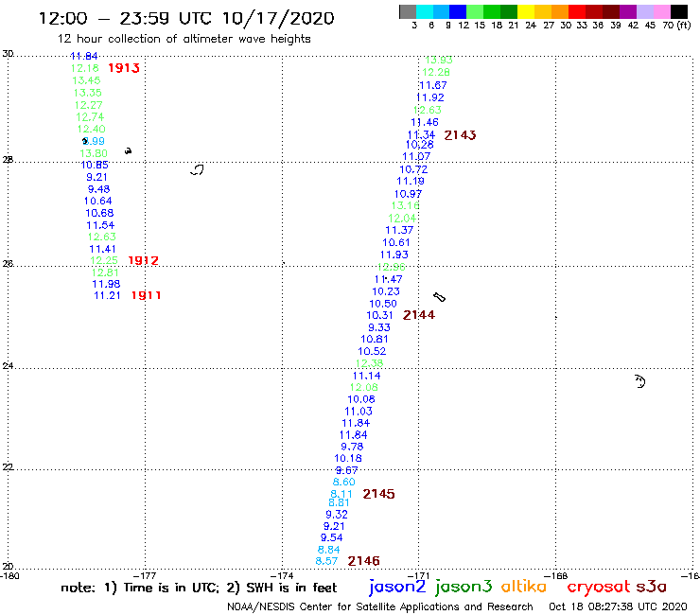
Task: Click the 9.48 wave height value
Action: pos(98,189)
